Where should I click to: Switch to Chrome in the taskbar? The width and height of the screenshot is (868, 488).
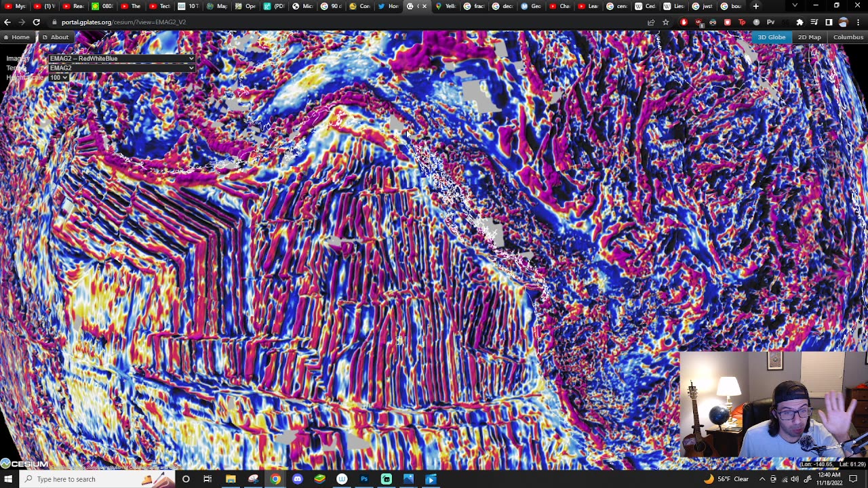(275, 479)
